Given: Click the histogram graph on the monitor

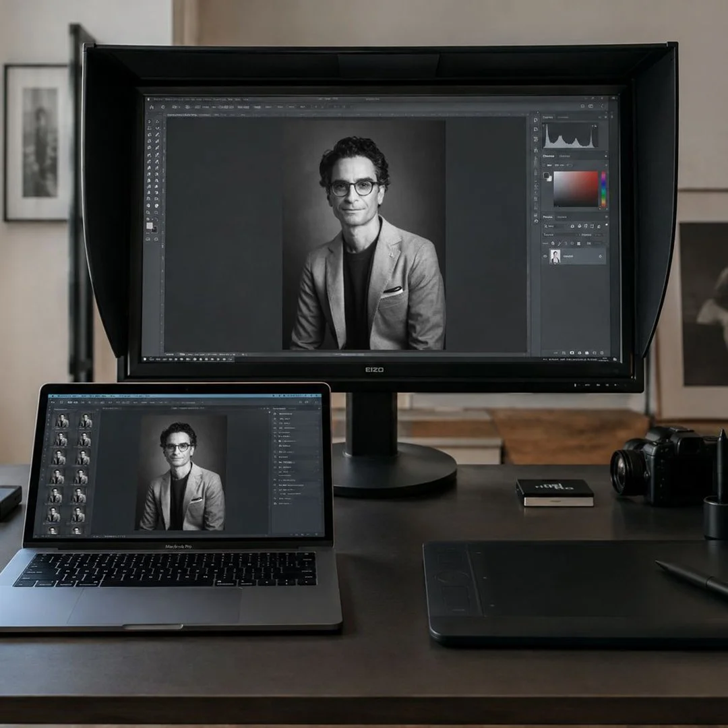Looking at the screenshot, I should click(570, 135).
